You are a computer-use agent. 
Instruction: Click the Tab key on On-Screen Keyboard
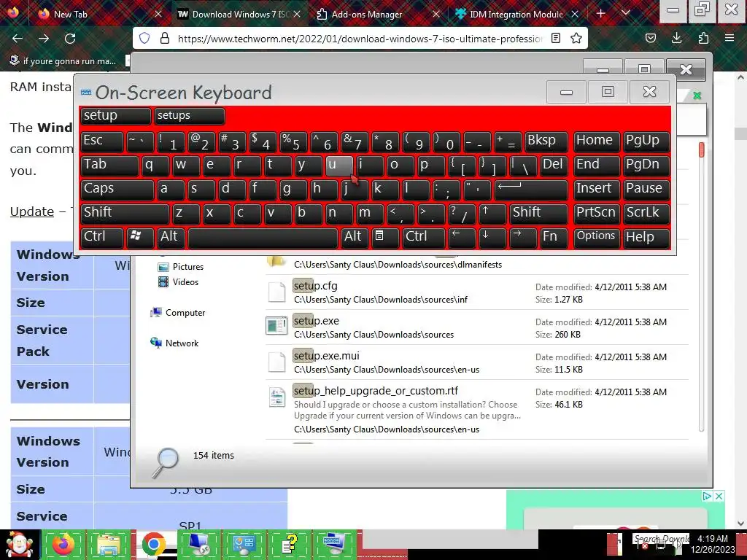[109, 166]
